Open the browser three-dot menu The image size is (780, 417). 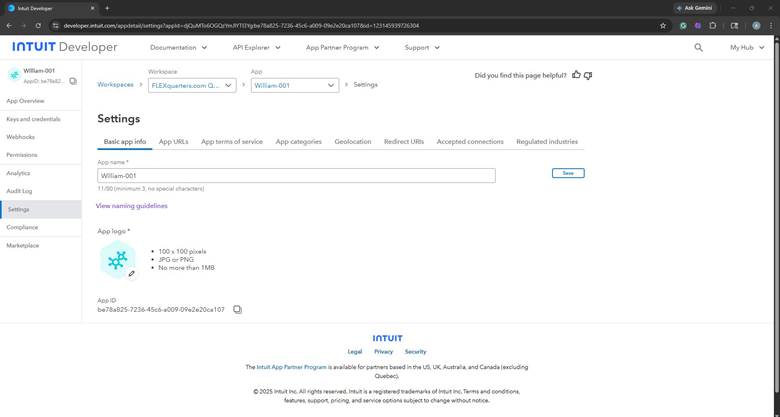click(771, 25)
